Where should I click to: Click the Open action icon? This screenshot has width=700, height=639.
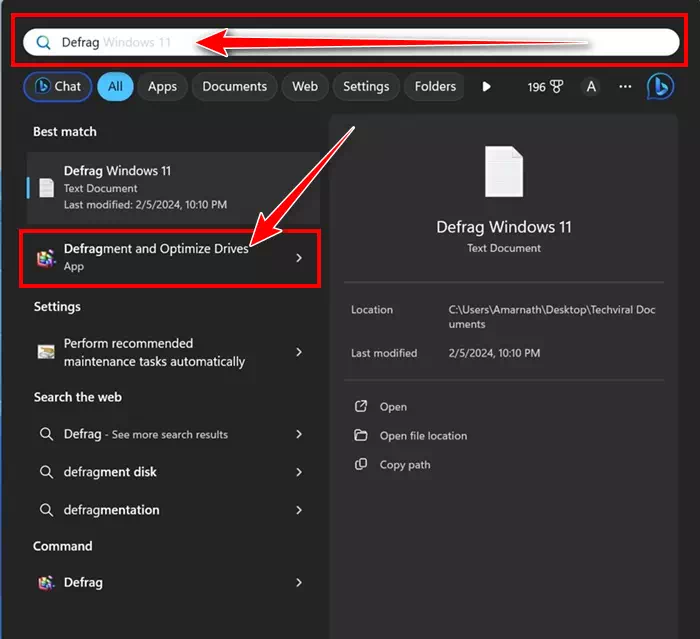361,406
